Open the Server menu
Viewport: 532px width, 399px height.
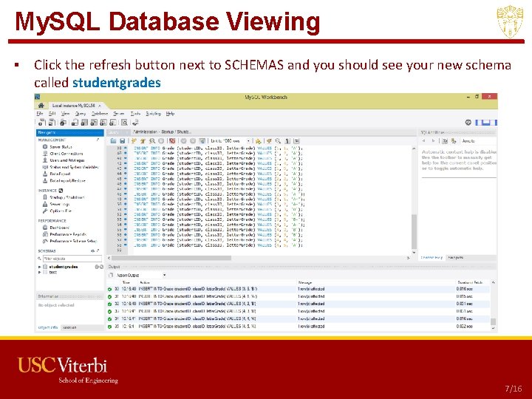(119, 114)
